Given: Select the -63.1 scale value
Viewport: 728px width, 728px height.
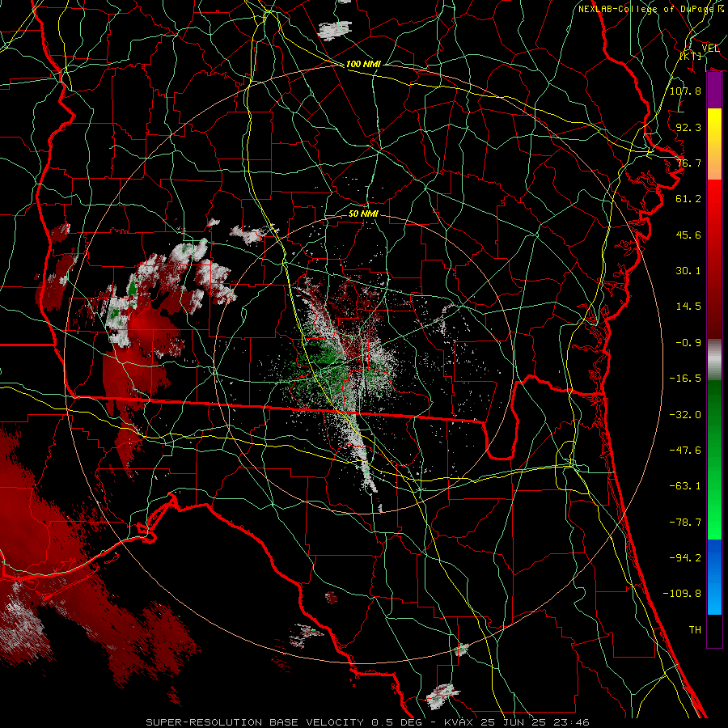Looking at the screenshot, I should click(685, 486).
